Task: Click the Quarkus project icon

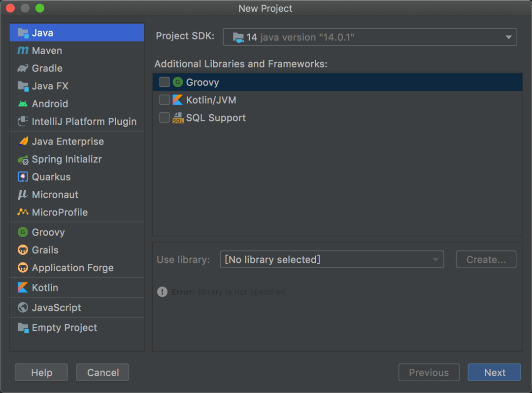Action: point(23,177)
